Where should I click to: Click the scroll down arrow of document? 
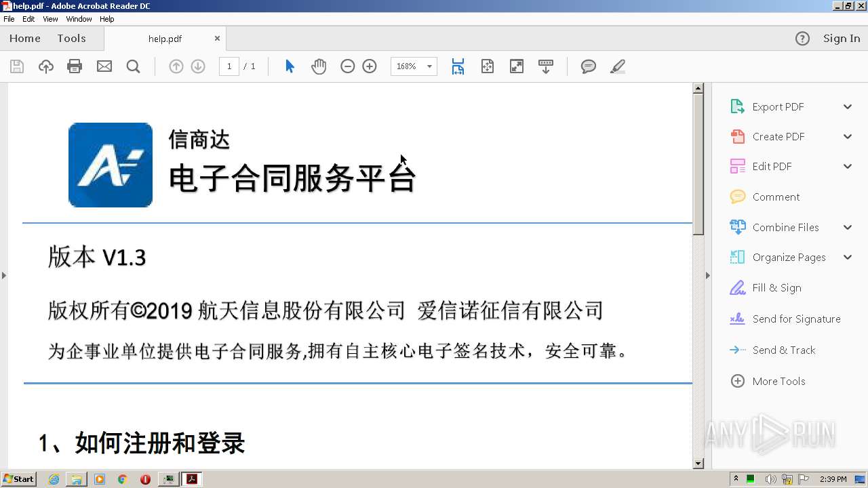698,464
